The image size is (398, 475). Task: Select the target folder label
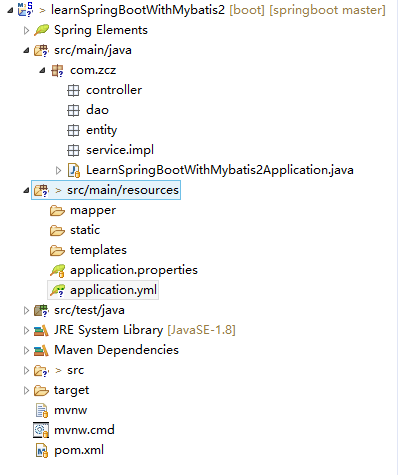pyautogui.click(x=71, y=391)
